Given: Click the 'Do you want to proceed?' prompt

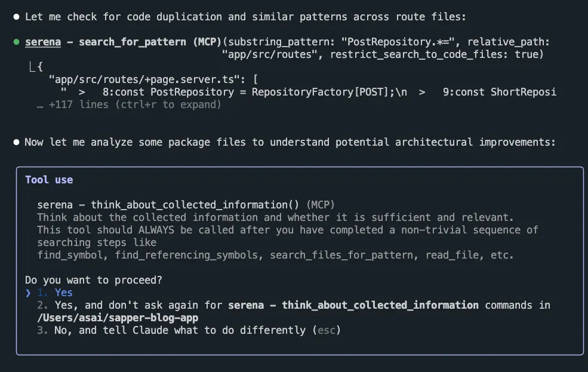Looking at the screenshot, I should click(x=94, y=280).
